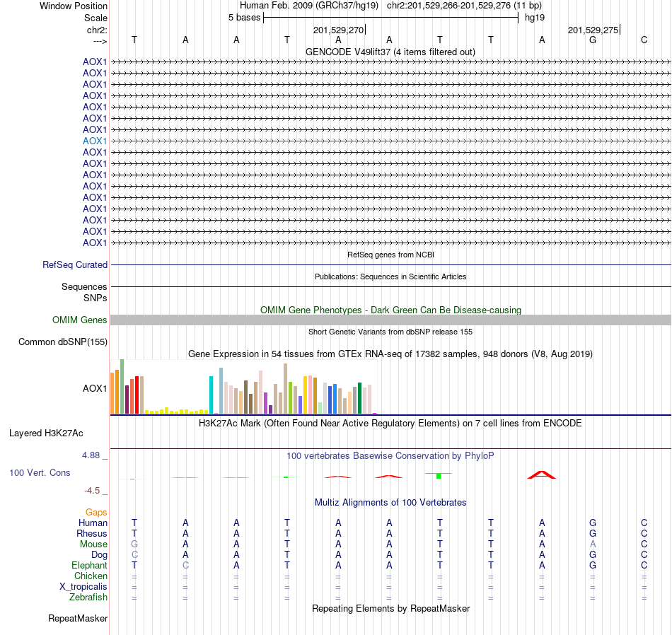Click the Layered H3K27Ac track label
The image size is (672, 635).
pyautogui.click(x=46, y=433)
